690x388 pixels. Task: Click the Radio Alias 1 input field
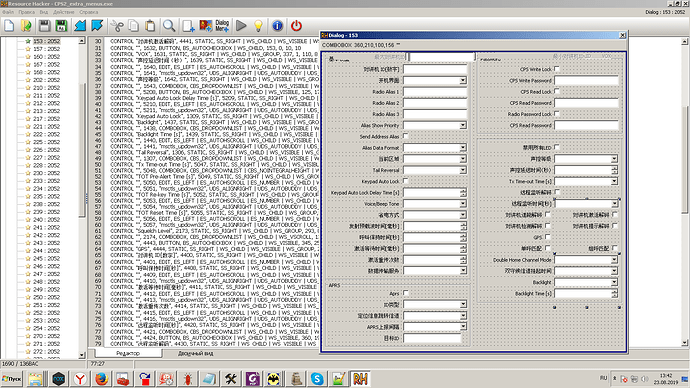(x=435, y=92)
